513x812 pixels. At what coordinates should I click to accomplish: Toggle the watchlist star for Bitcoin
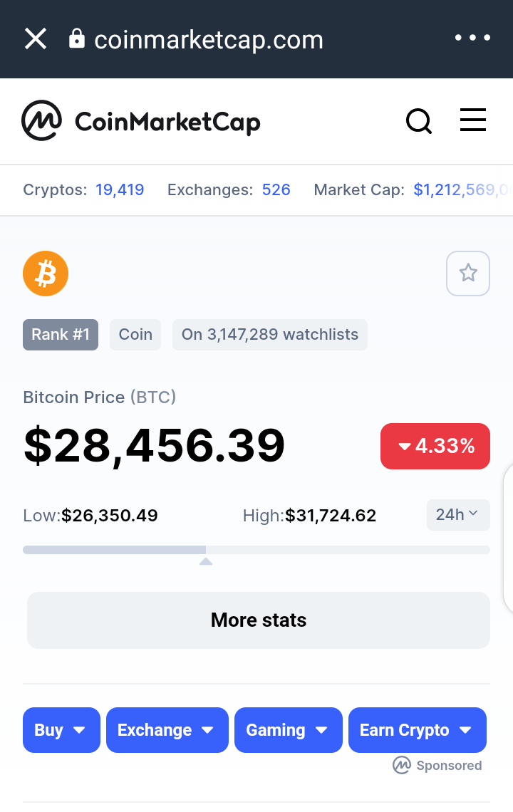pos(468,274)
